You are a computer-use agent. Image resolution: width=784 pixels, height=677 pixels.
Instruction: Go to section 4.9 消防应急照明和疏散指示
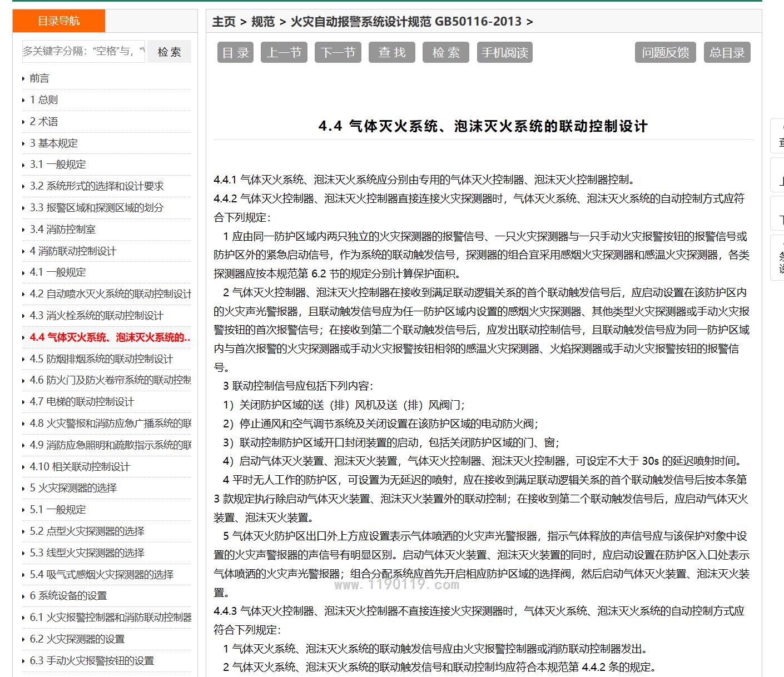click(110, 445)
